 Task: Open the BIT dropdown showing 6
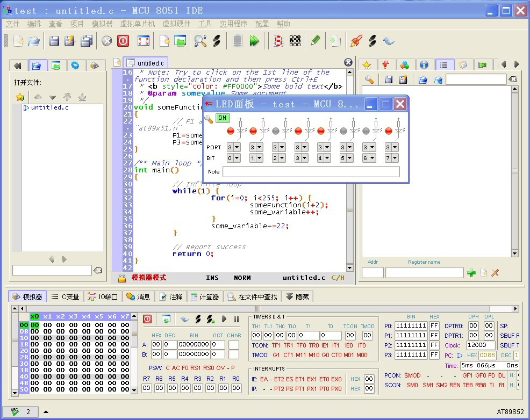(x=369, y=158)
